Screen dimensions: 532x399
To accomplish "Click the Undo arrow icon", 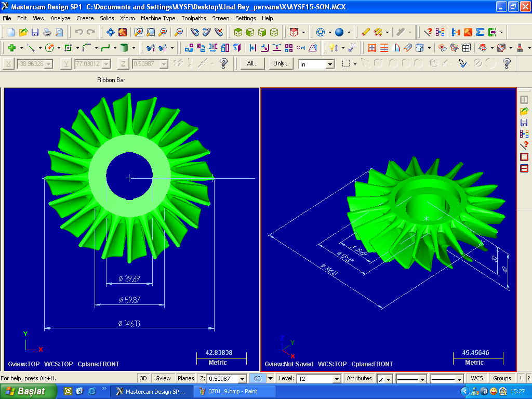I will coord(79,32).
